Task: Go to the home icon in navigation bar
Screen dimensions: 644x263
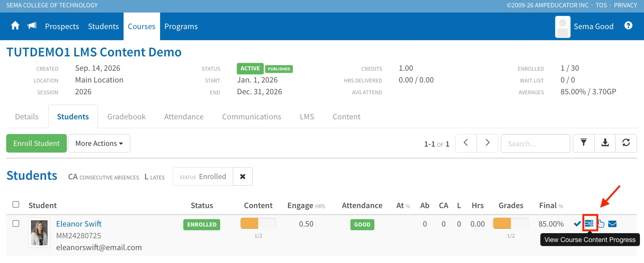Action: pos(15,26)
